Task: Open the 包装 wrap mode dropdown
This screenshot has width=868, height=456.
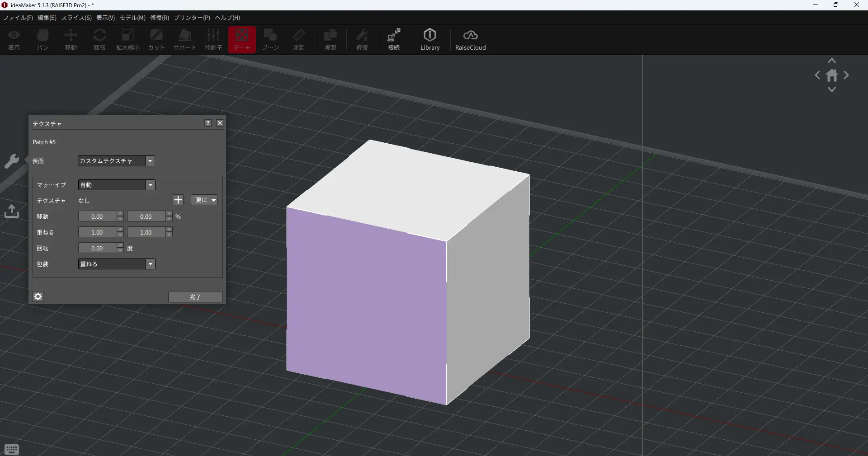Action: [116, 264]
